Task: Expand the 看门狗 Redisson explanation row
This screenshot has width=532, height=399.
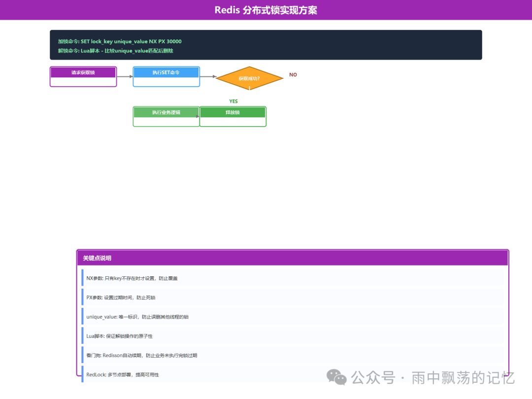Action: pos(292,355)
